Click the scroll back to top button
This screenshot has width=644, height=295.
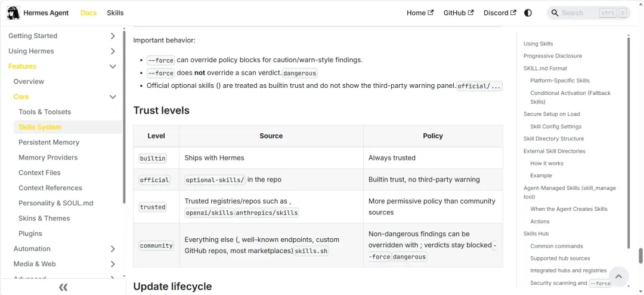(618, 276)
